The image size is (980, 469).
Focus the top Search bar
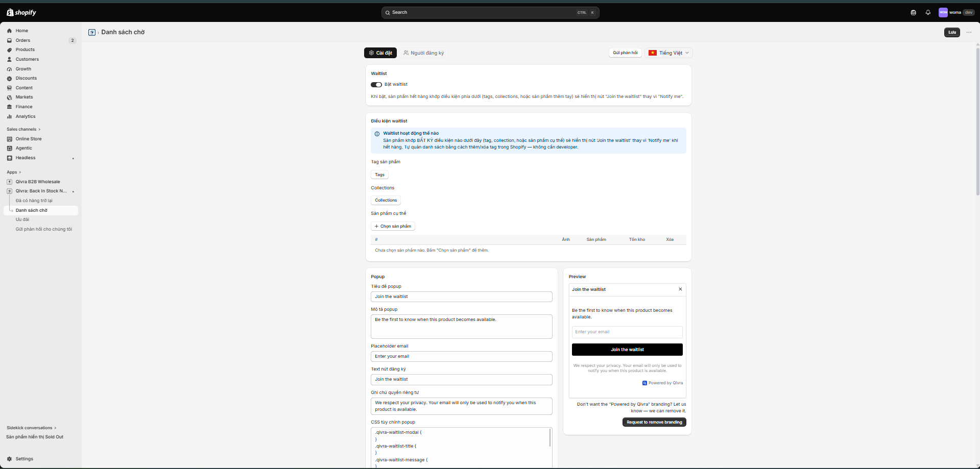pyautogui.click(x=490, y=12)
